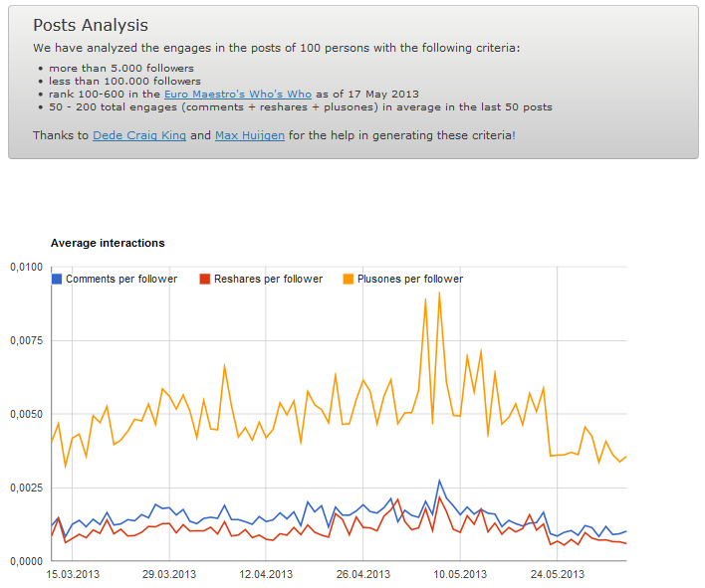This screenshot has height=588, width=705.
Task: Select the Comments per follower legend label
Action: click(121, 279)
